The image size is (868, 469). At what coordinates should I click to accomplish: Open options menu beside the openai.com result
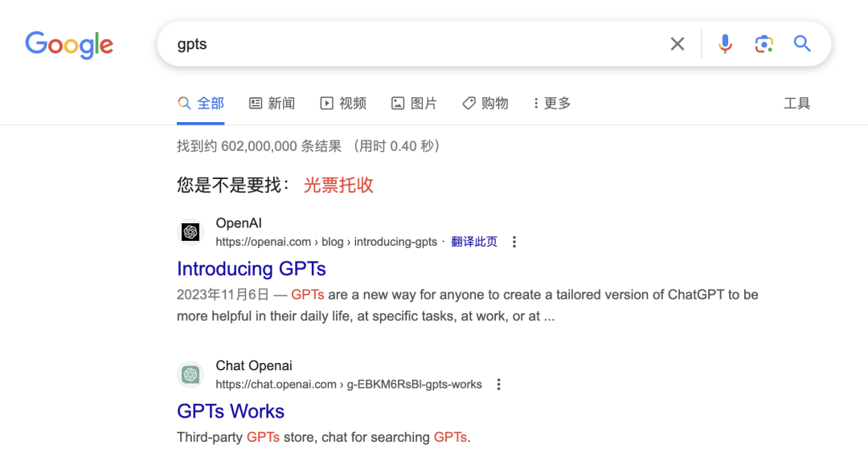(x=514, y=242)
